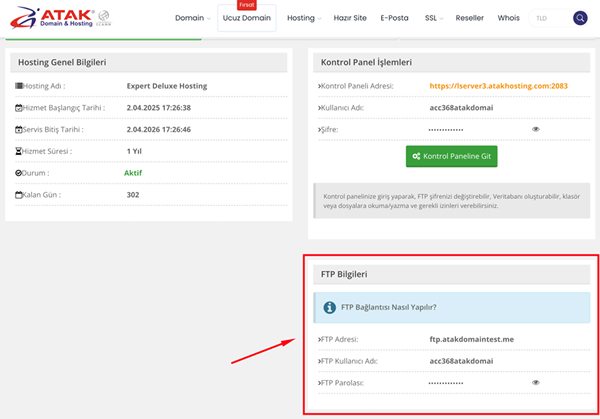This screenshot has height=419, width=600.
Task: Click the calendar icon beside Servis Bitiş Tarihi
Action: click(19, 130)
